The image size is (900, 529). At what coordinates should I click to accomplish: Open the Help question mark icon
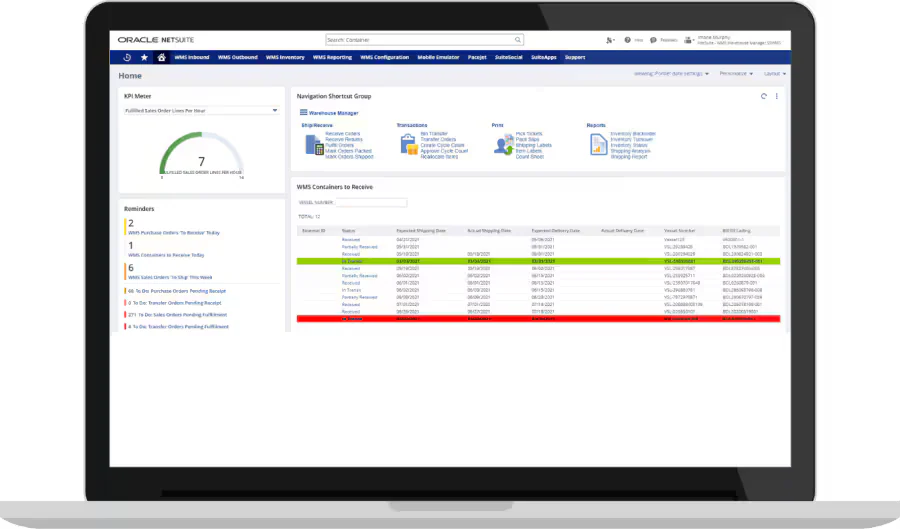coord(627,40)
